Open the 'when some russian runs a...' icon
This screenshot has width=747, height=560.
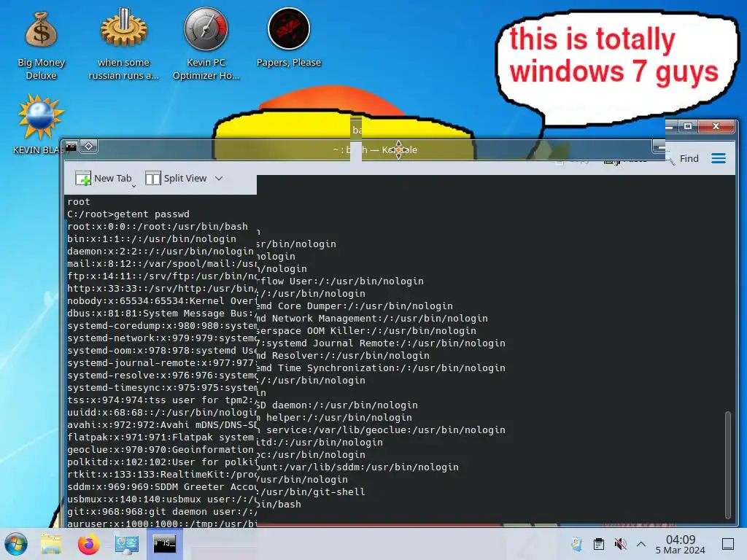123,45
